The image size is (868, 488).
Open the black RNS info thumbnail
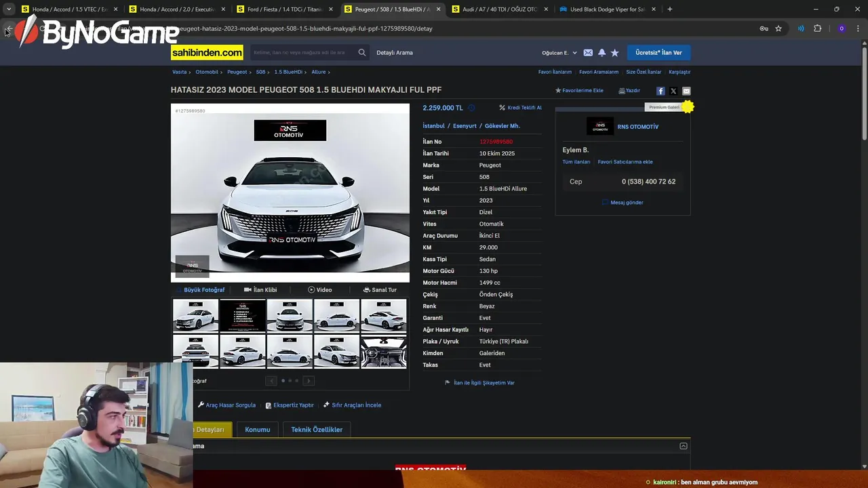click(243, 316)
